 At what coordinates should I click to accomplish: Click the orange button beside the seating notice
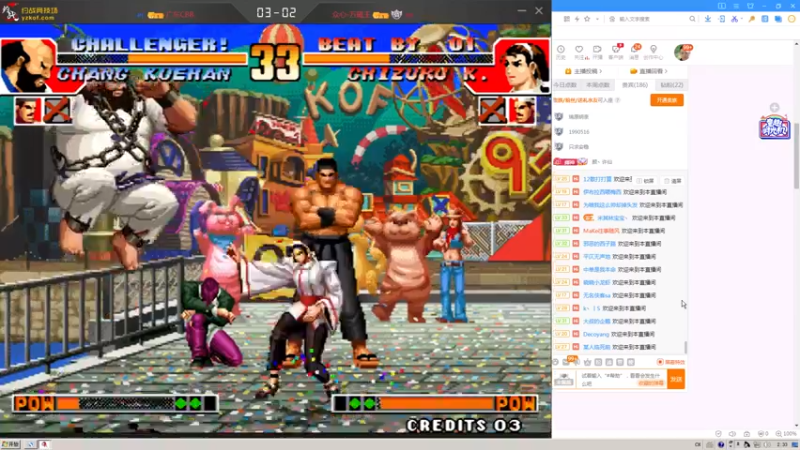pyautogui.click(x=667, y=100)
